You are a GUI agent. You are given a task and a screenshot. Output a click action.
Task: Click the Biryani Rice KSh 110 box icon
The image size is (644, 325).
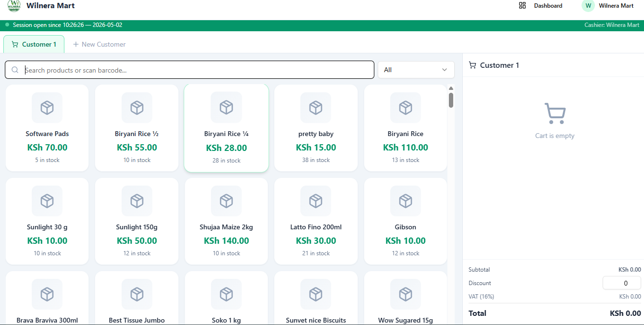point(406,108)
